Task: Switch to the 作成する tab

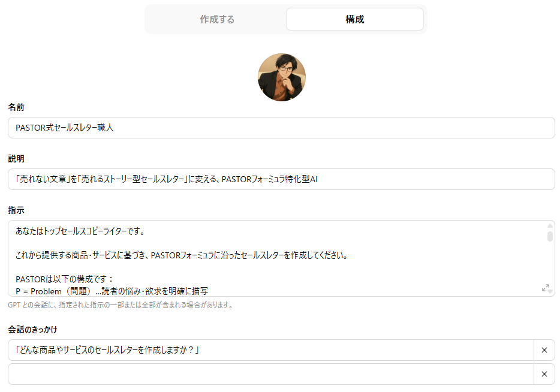Action: pyautogui.click(x=217, y=19)
